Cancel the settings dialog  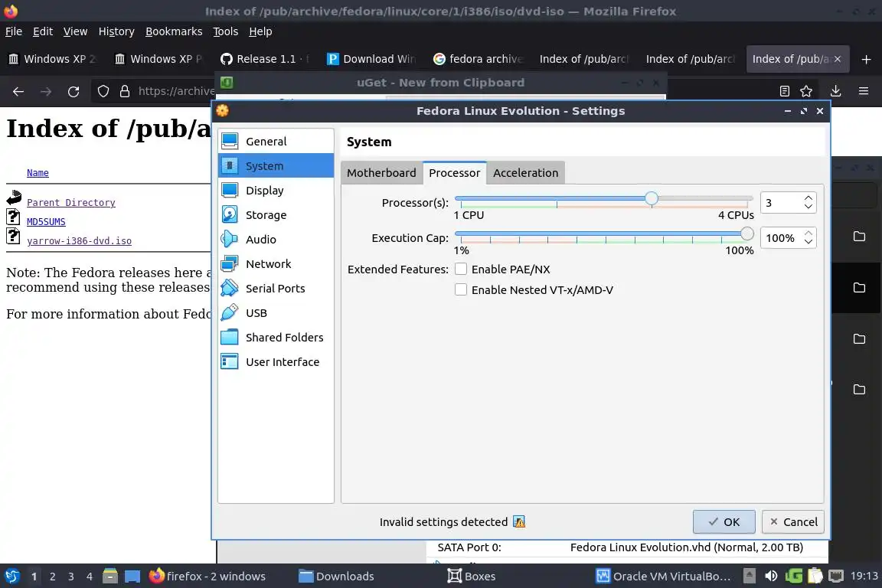tap(793, 522)
